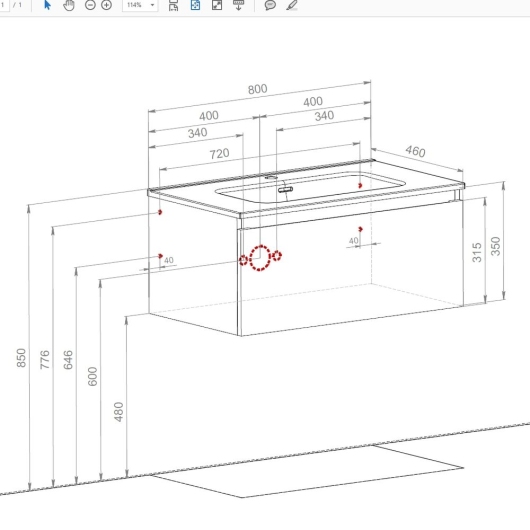This screenshot has height=530, width=530.
Task: Select the fit one full page icon
Action: pyautogui.click(x=195, y=5)
